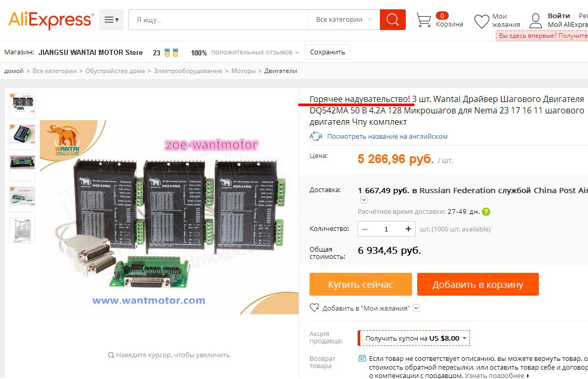The height and width of the screenshot is (379, 588).
Task: Increase quantity with the plus button
Action: 408,229
